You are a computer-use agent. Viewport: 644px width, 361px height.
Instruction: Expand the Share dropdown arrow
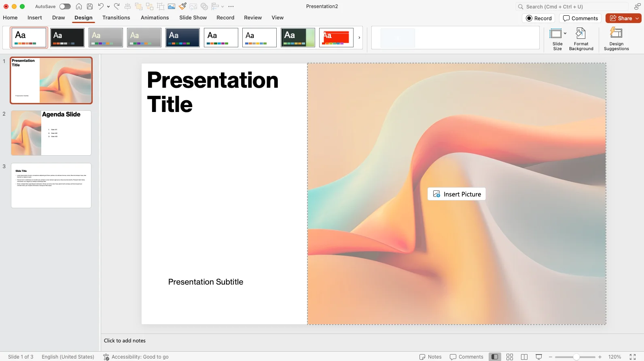coord(638,18)
